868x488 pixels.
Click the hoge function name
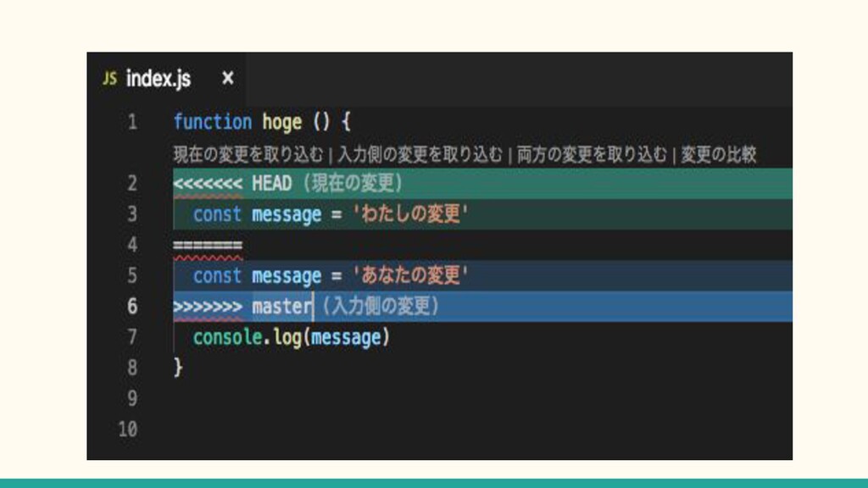coord(282,122)
